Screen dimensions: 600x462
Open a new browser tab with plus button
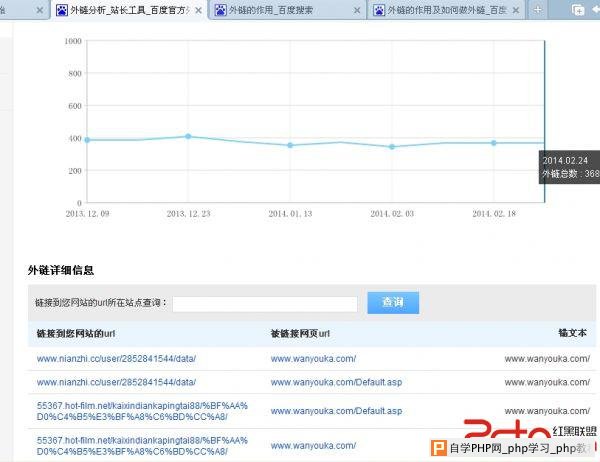pyautogui.click(x=538, y=10)
